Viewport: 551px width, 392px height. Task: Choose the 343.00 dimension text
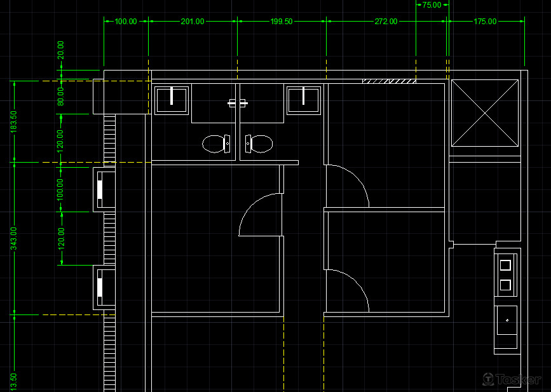[x=14, y=238]
